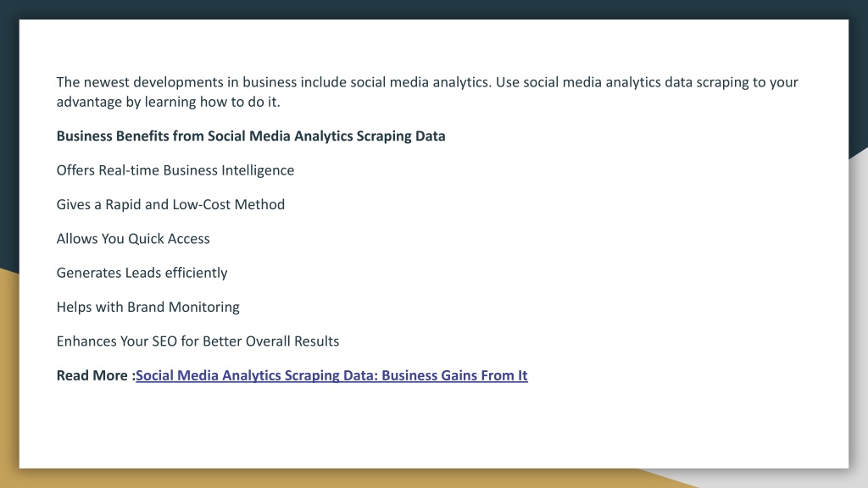The width and height of the screenshot is (868, 488).
Task: Click the "Helps with Brand Monitoring" text
Action: [147, 307]
